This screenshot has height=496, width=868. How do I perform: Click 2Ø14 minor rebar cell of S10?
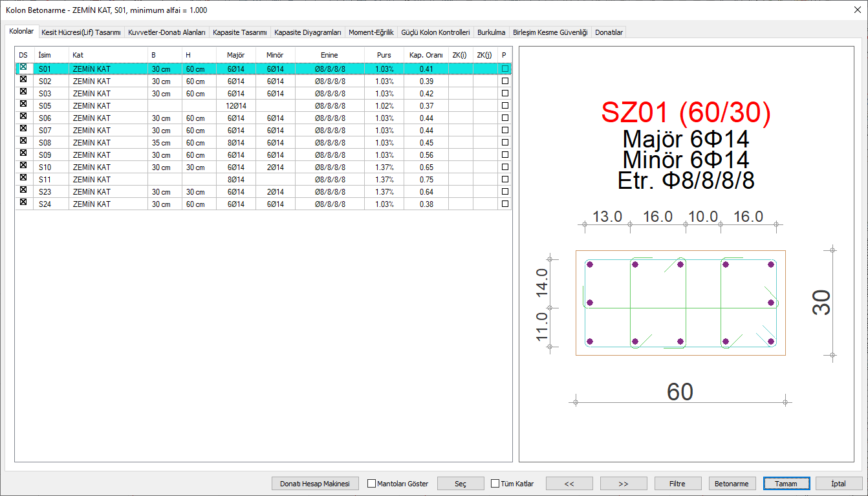276,167
